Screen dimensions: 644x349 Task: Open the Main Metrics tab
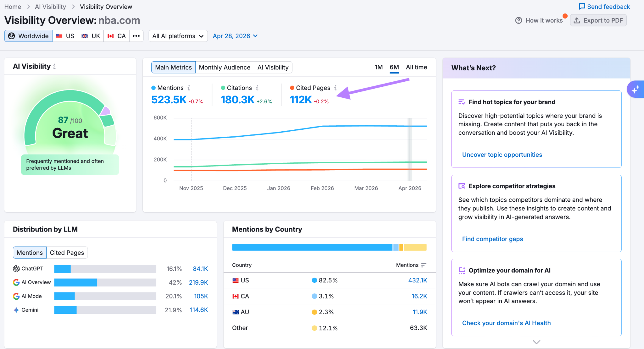173,67
